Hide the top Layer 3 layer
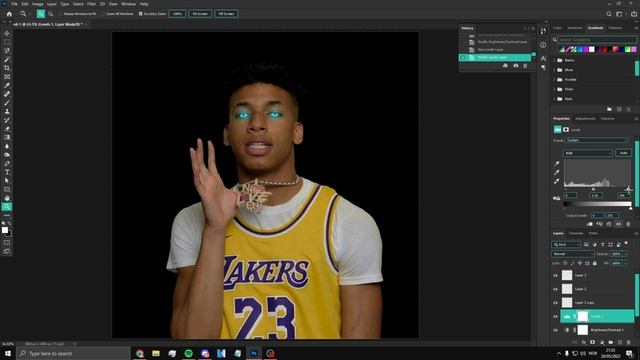Screen dimensions: 640x360 (556, 276)
